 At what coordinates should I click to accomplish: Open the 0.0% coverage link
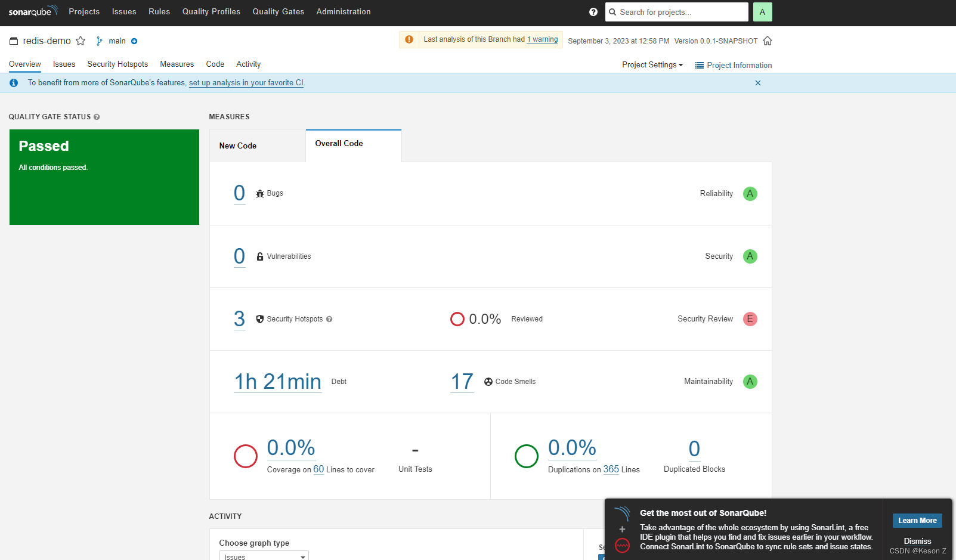pos(291,448)
